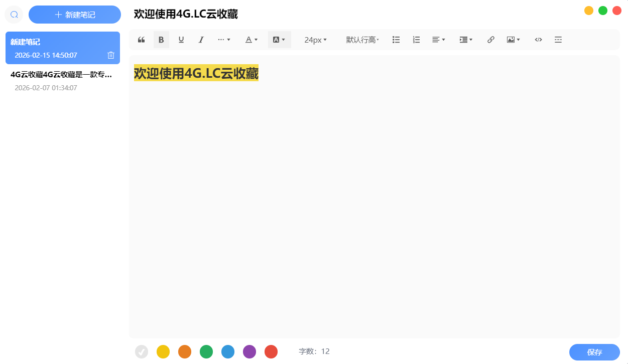Open the 默认行高 line height dropdown
Image resolution: width=628 pixels, height=364 pixels.
pos(362,40)
